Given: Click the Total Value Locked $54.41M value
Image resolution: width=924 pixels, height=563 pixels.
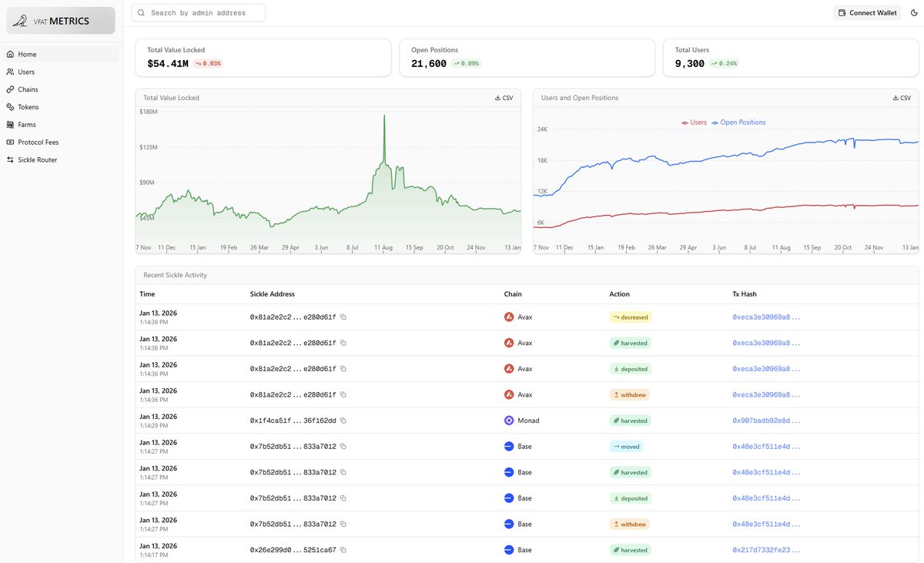Looking at the screenshot, I should click(168, 64).
